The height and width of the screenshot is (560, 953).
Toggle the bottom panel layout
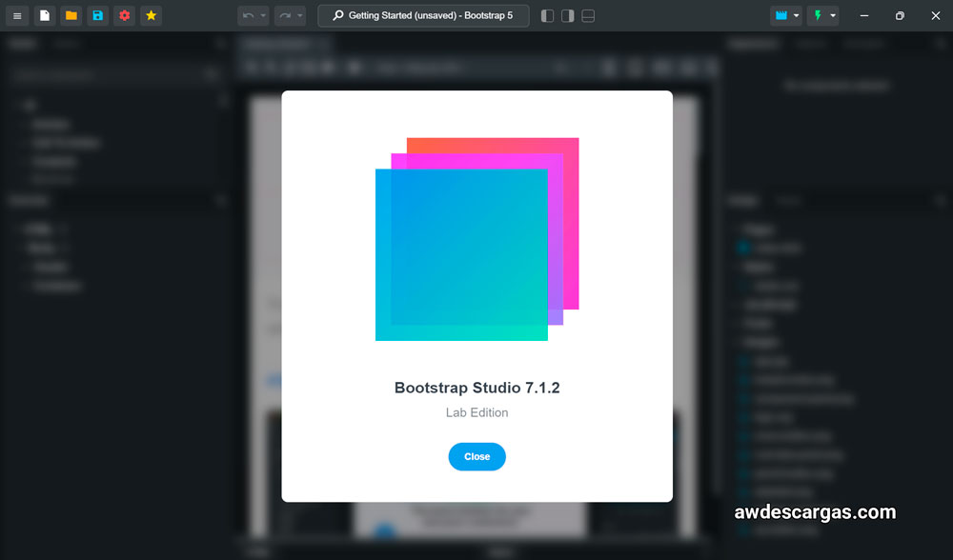tap(588, 16)
